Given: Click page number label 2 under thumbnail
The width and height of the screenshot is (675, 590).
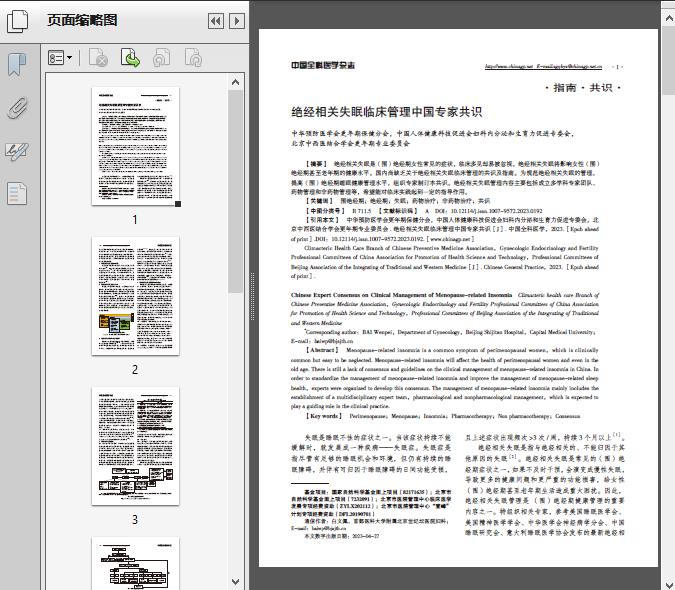Looking at the screenshot, I should coord(135,369).
